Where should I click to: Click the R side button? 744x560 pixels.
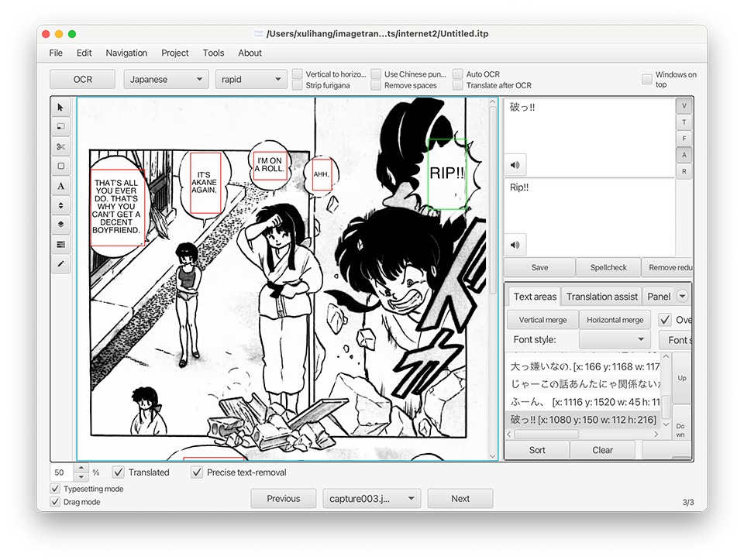point(684,171)
